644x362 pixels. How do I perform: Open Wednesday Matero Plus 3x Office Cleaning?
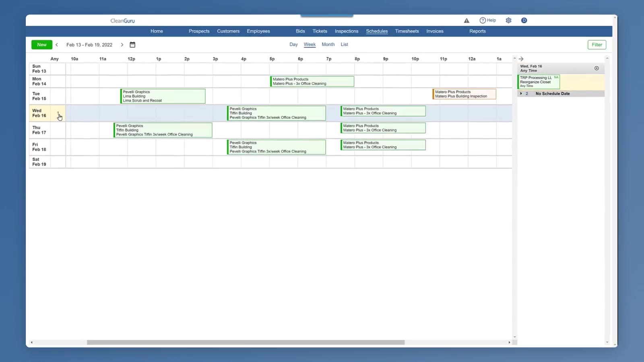pyautogui.click(x=383, y=111)
